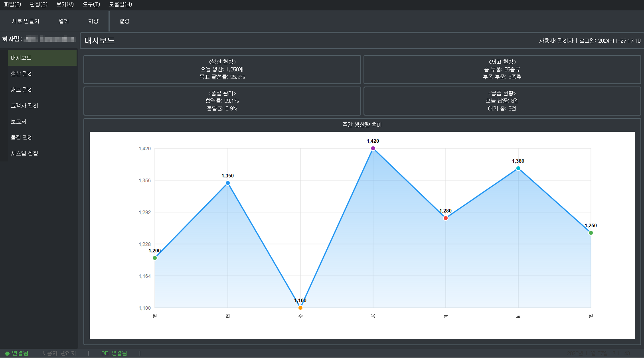644x358 pixels.
Task: Open the 도구(T) menu
Action: 91,4
